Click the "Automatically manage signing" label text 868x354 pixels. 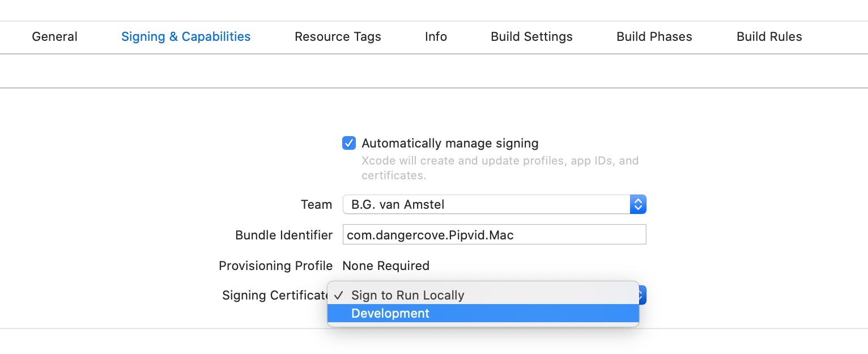(450, 144)
